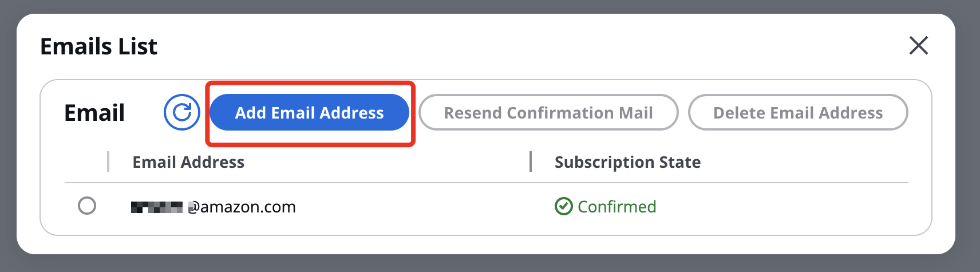Click the Confirmed status label
This screenshot has width=980, height=272.
[x=617, y=206]
